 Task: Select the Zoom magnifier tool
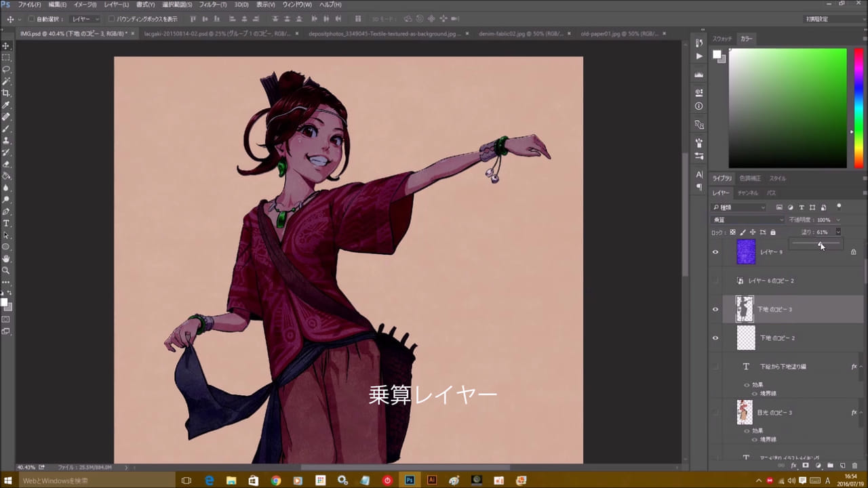pos(6,270)
